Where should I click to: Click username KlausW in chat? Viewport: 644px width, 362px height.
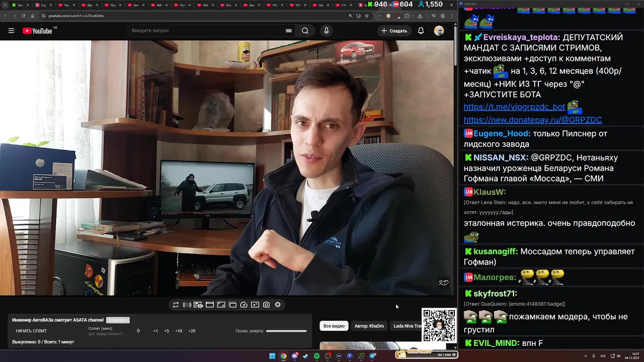tap(489, 192)
